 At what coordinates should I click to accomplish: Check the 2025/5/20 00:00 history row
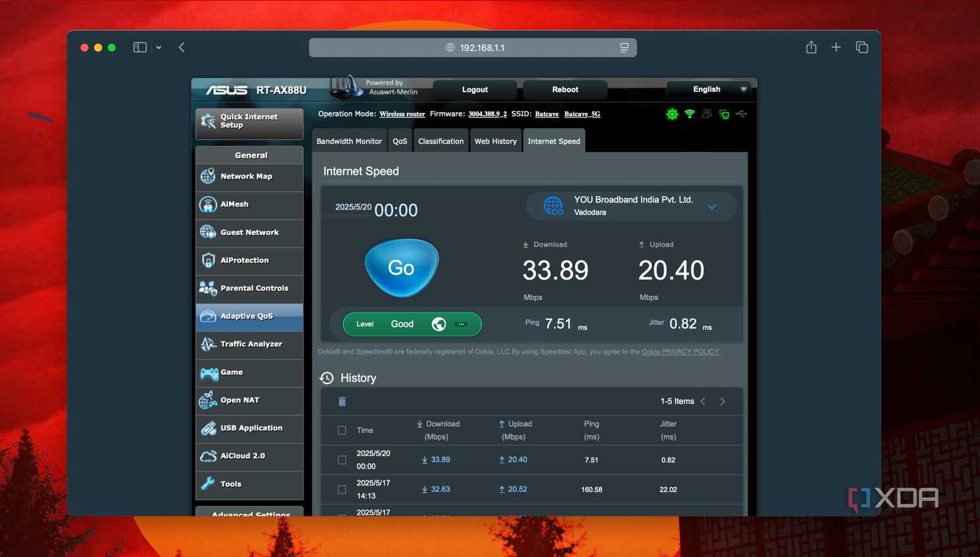click(342, 460)
